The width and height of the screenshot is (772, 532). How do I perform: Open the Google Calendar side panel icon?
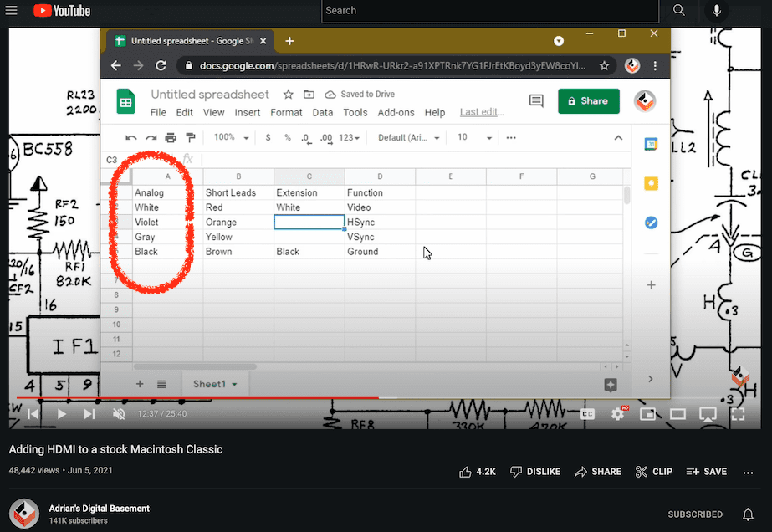pyautogui.click(x=651, y=145)
